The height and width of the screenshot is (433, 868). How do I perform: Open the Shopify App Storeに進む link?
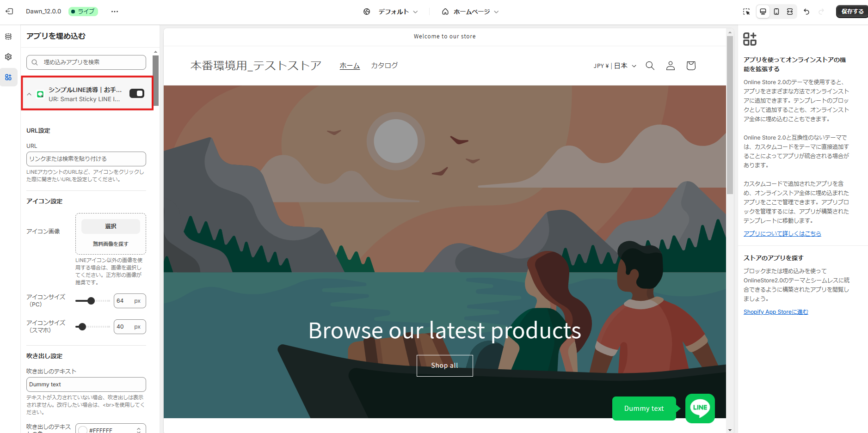[776, 312]
